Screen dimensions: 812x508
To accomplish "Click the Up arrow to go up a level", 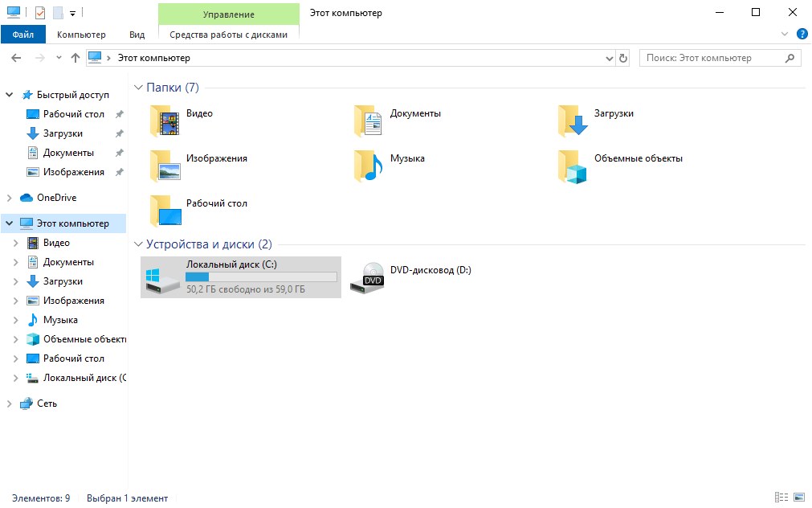I will click(75, 57).
